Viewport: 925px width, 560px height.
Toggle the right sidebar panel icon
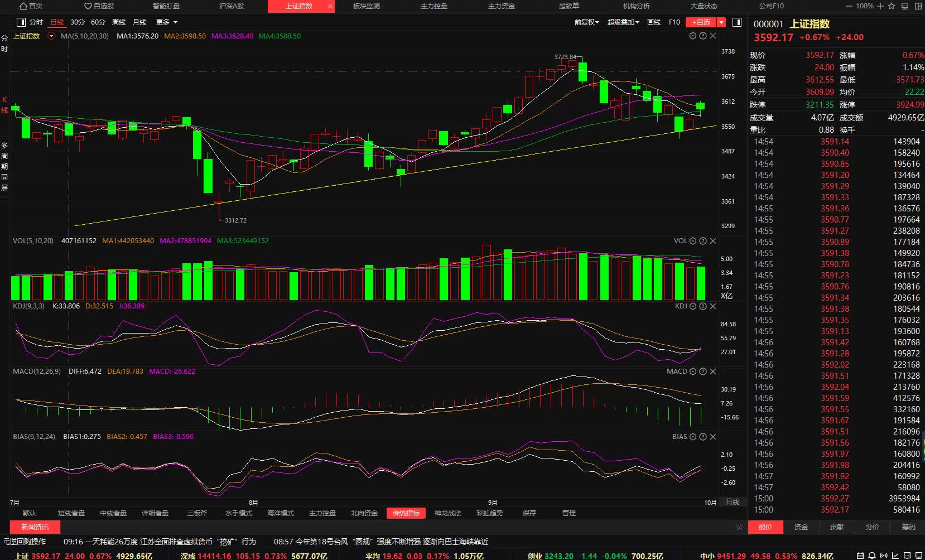tap(737, 22)
